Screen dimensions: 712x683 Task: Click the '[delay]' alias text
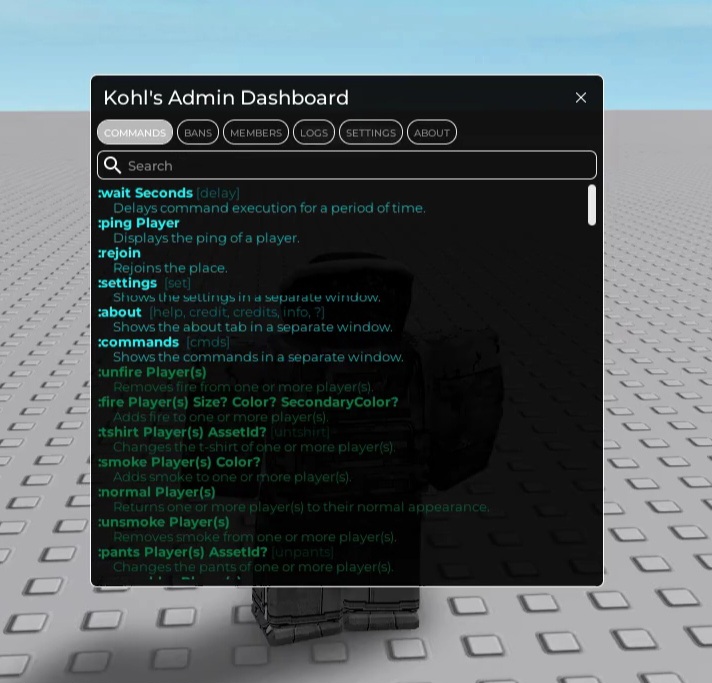[x=218, y=193]
